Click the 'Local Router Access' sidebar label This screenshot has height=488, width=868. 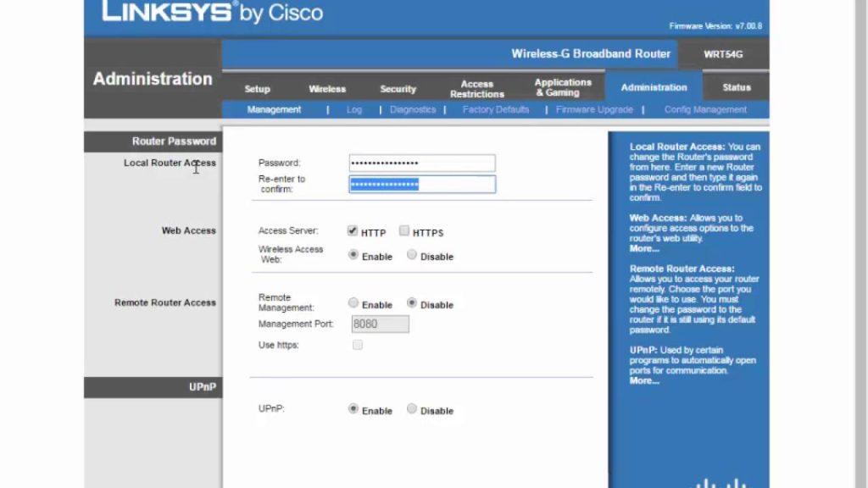pyautogui.click(x=170, y=163)
